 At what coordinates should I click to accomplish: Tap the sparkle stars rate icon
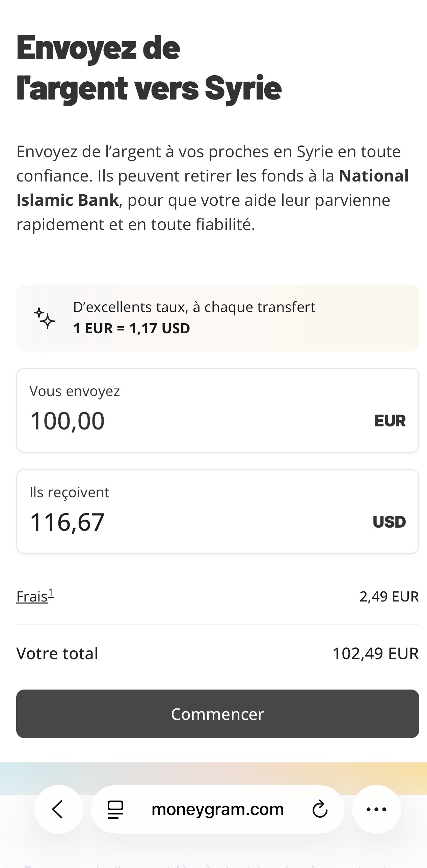pyautogui.click(x=45, y=318)
